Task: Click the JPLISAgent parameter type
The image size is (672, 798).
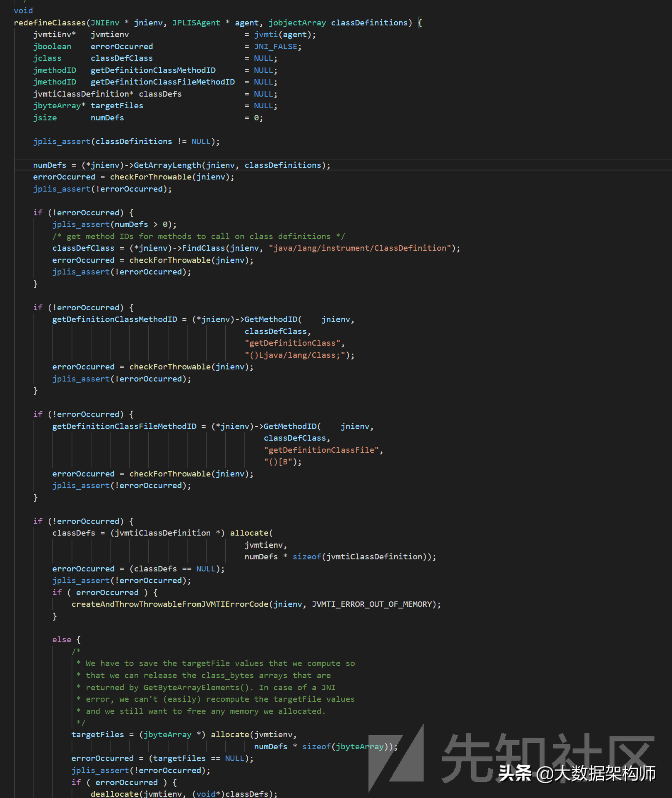Action: [x=196, y=23]
